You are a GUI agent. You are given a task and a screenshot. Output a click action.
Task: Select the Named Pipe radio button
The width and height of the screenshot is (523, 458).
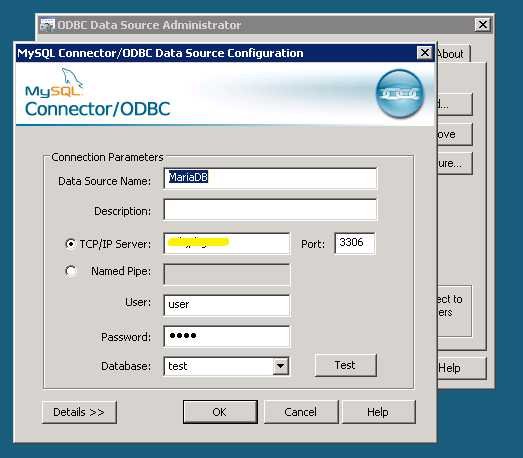click(70, 271)
